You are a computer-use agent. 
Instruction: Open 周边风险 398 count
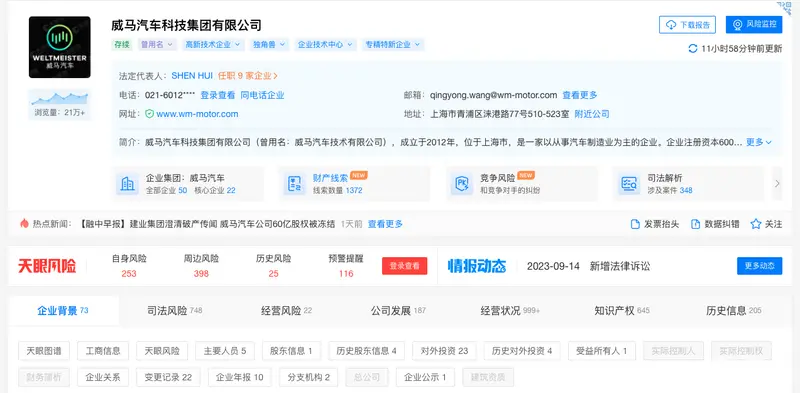point(201,274)
